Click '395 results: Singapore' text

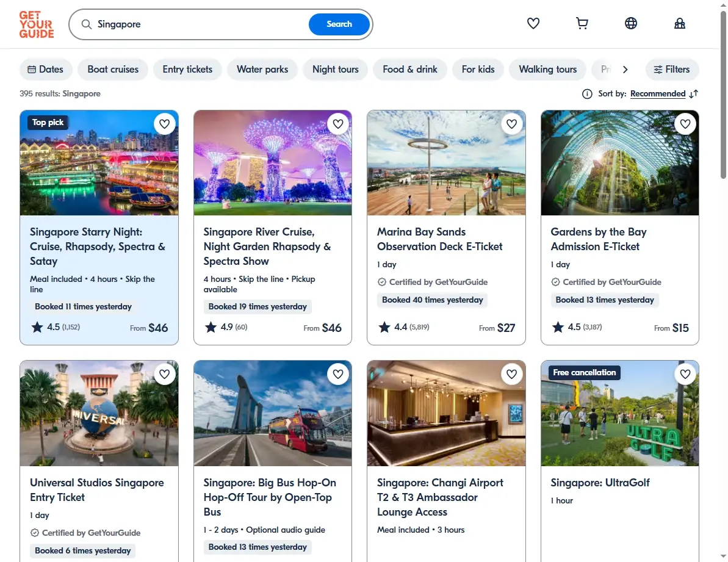60,94
